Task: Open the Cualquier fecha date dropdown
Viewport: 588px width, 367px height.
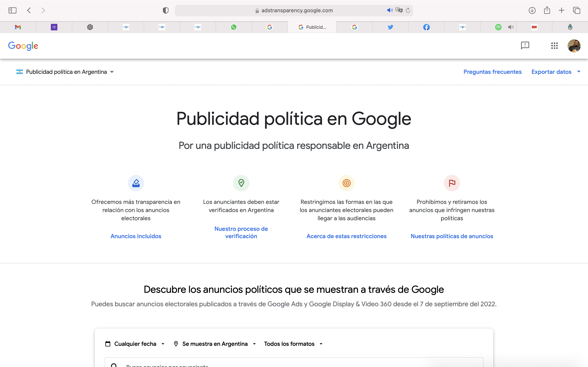Action: tap(135, 344)
